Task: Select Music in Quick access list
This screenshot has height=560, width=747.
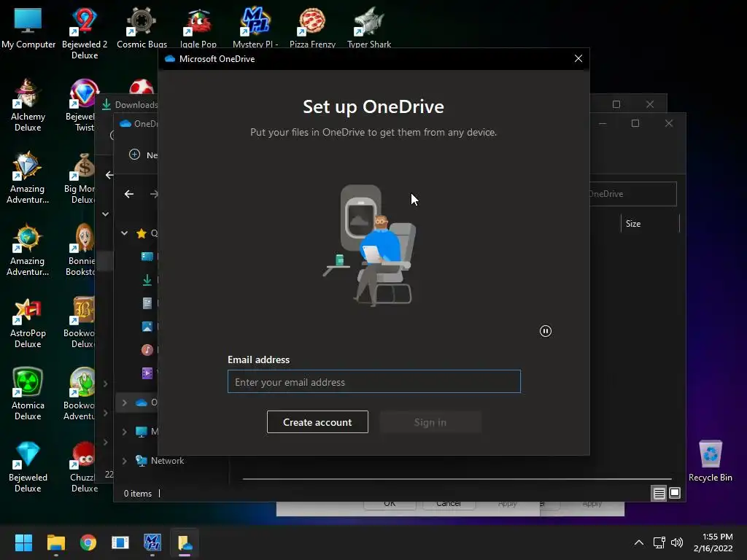Action: [147, 350]
